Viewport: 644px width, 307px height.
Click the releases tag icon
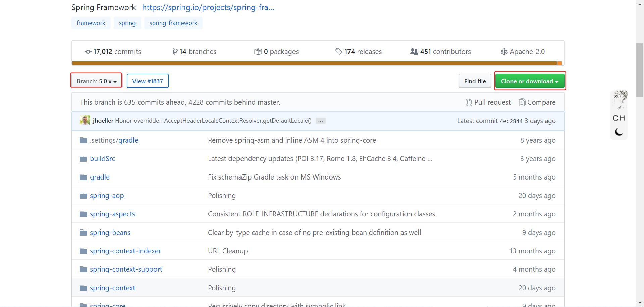click(x=339, y=52)
